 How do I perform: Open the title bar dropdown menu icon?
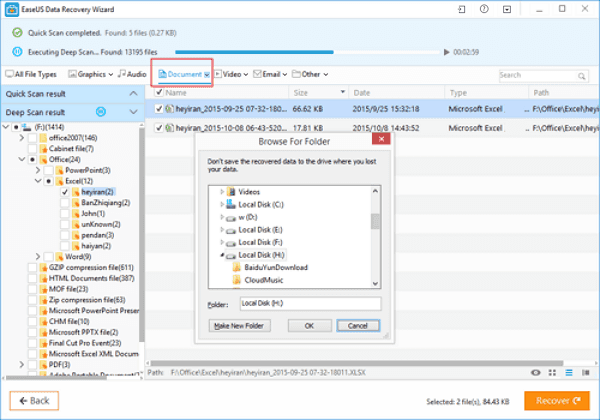tap(507, 9)
